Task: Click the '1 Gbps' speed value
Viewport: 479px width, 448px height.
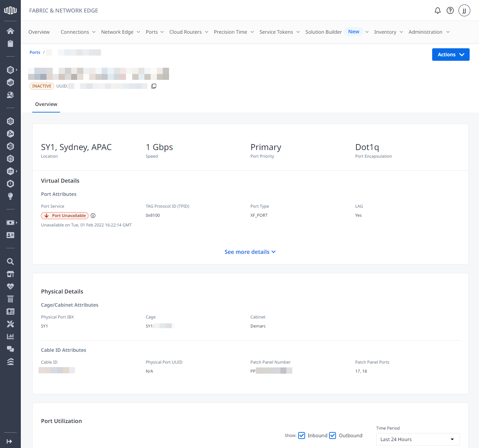Action: tap(159, 147)
